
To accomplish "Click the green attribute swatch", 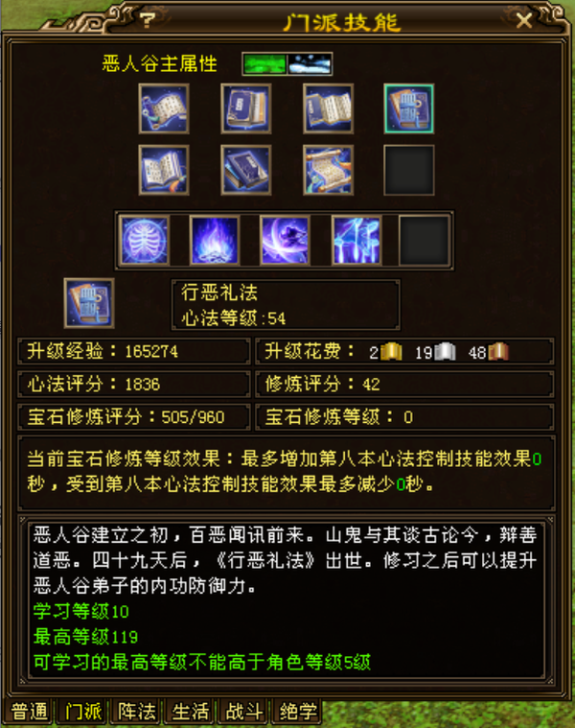I will [x=264, y=64].
